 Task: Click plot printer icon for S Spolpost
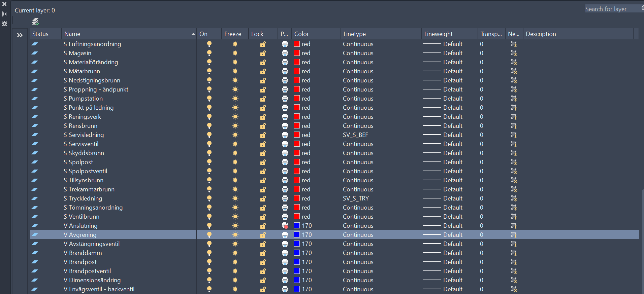[x=285, y=162]
